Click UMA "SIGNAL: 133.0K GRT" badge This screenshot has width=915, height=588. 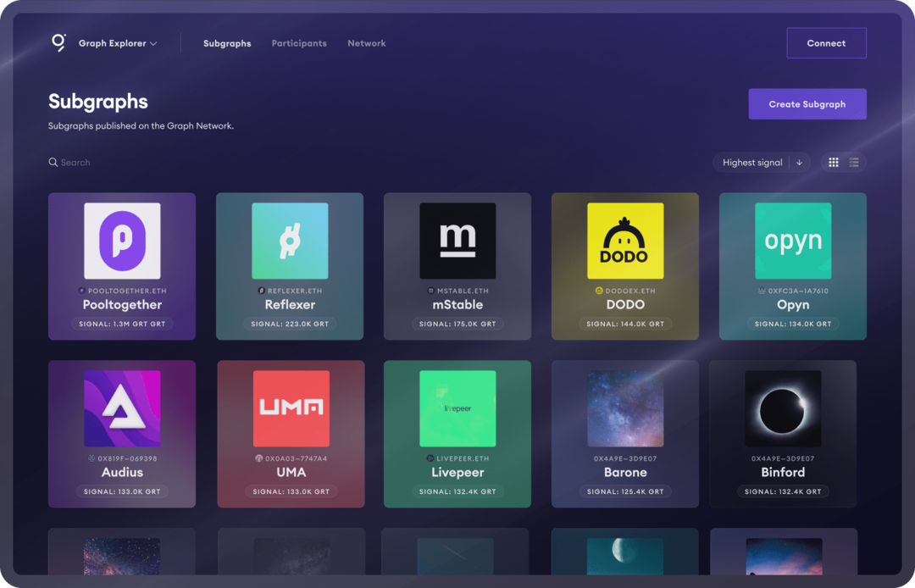click(x=291, y=491)
